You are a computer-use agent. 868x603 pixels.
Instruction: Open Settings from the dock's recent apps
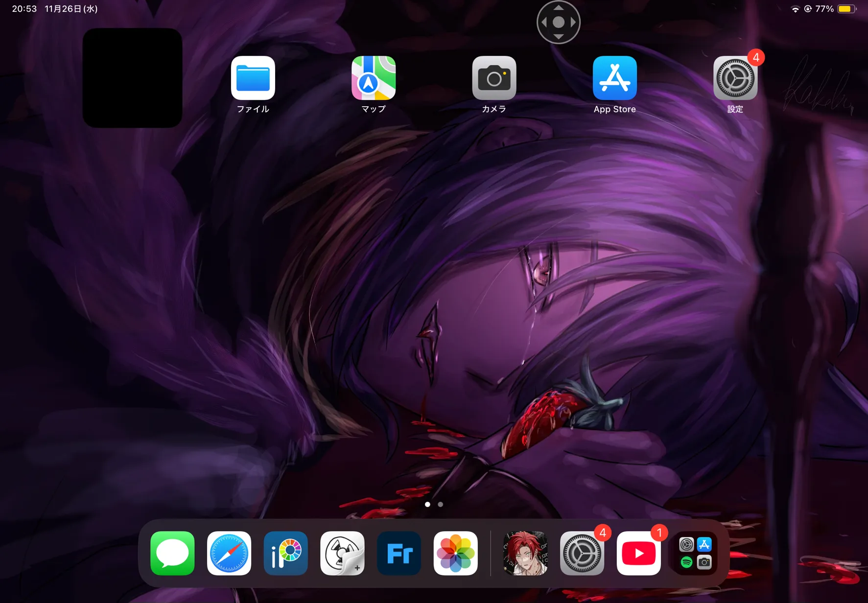coord(582,553)
